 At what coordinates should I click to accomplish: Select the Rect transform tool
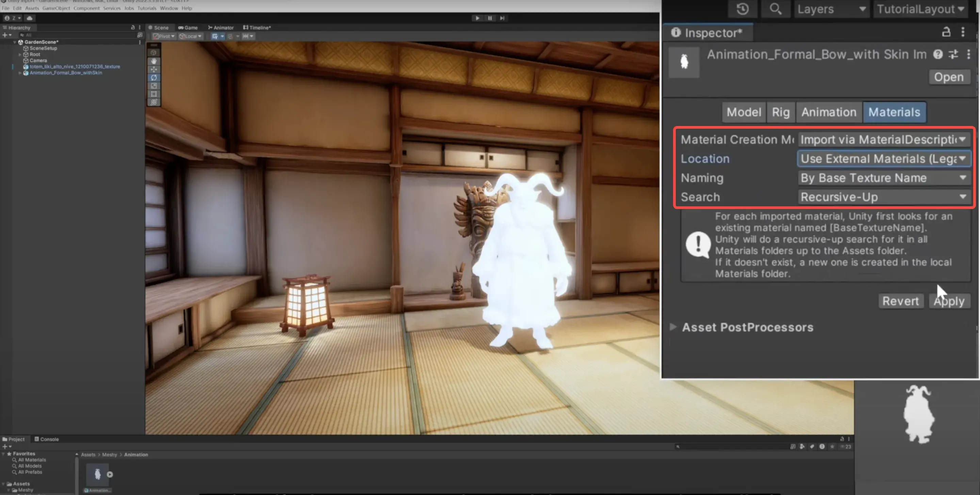pyautogui.click(x=154, y=94)
